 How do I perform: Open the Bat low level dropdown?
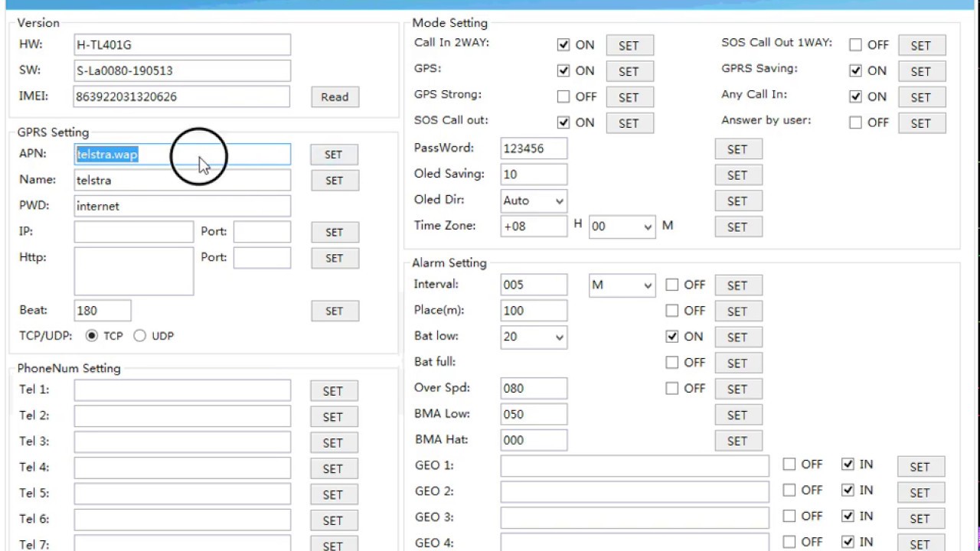click(534, 337)
